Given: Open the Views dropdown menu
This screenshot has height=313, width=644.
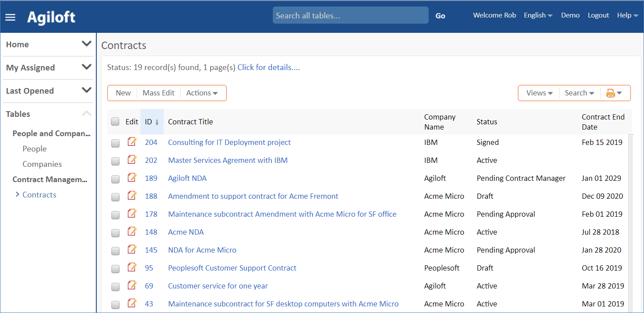Looking at the screenshot, I should pos(539,93).
